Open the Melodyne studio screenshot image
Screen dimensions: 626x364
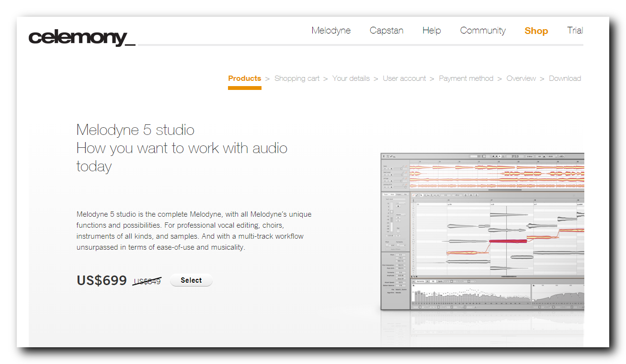[482, 232]
